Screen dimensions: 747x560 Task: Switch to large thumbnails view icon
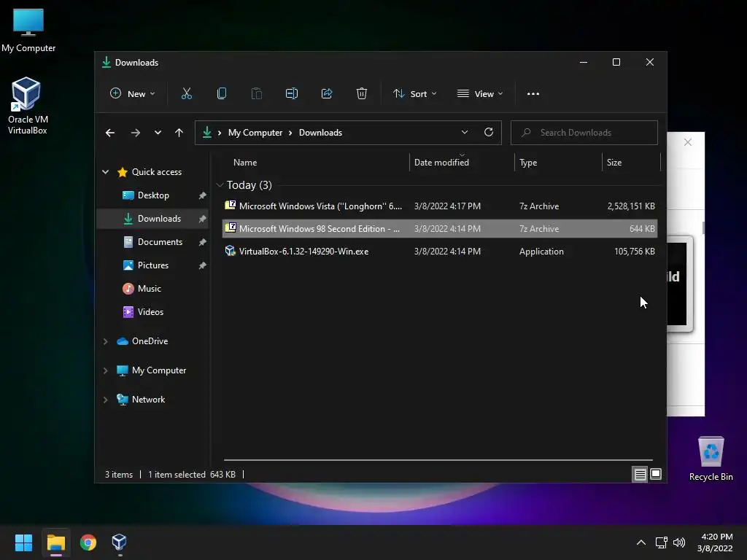pyautogui.click(x=656, y=474)
